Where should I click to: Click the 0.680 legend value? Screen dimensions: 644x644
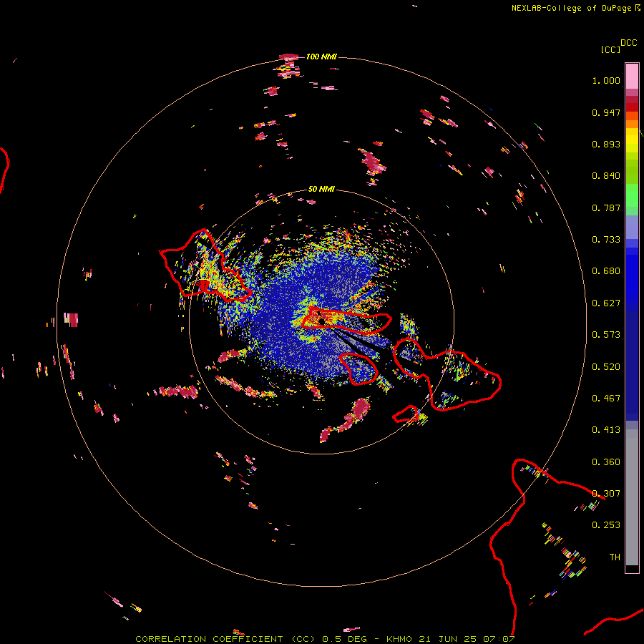click(x=606, y=271)
